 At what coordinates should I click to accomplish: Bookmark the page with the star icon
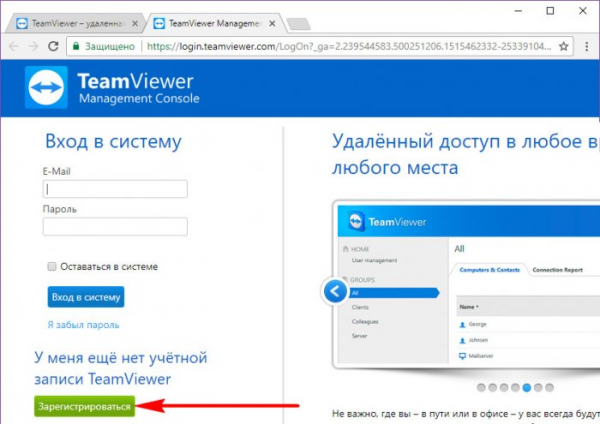[563, 46]
